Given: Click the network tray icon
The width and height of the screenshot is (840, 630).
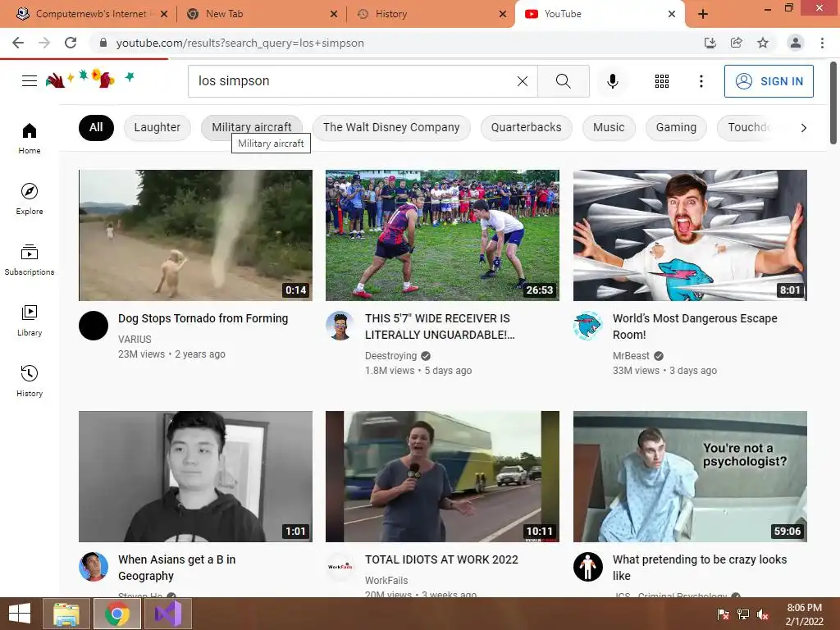Looking at the screenshot, I should click(x=742, y=614).
